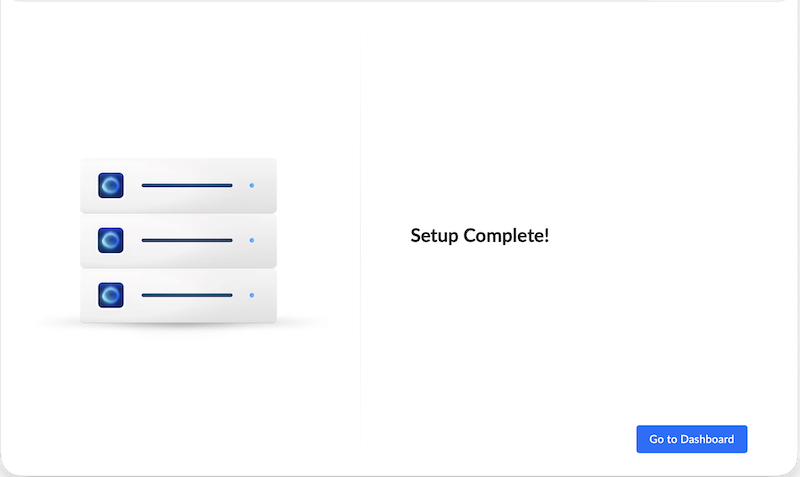Select the blue circular icon on top server
Screen dimensions: 800x477
[111, 185]
